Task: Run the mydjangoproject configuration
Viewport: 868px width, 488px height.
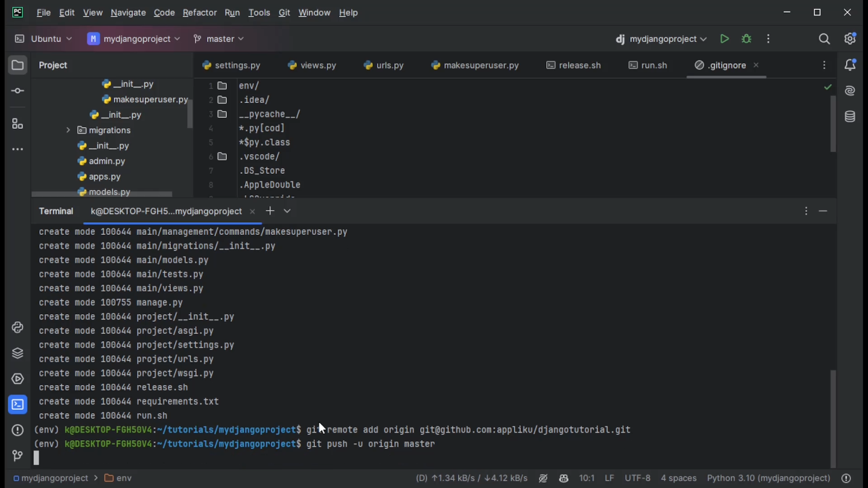Action: tap(724, 39)
